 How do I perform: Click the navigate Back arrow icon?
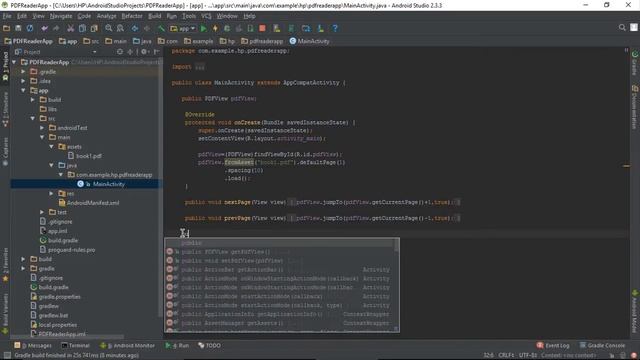point(135,28)
